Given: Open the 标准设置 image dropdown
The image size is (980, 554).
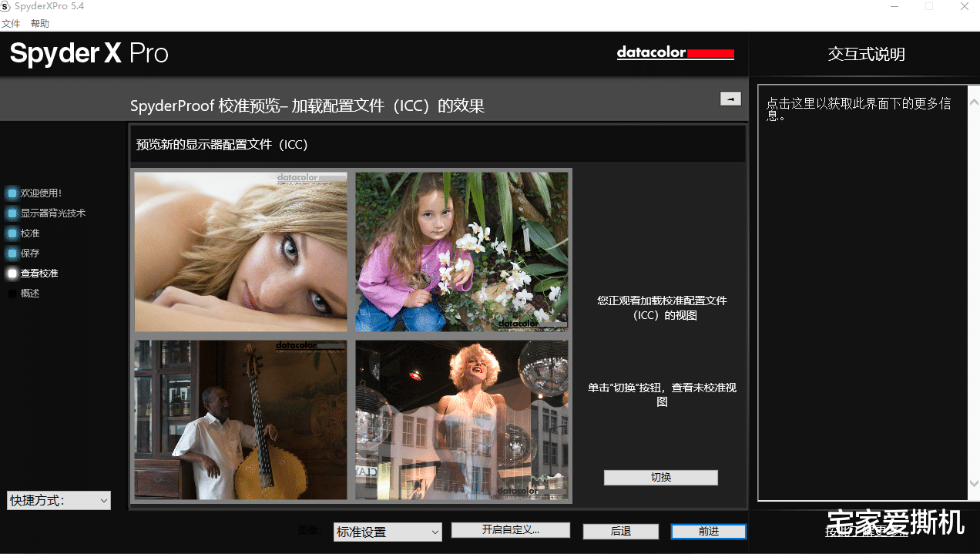Looking at the screenshot, I should point(388,532).
